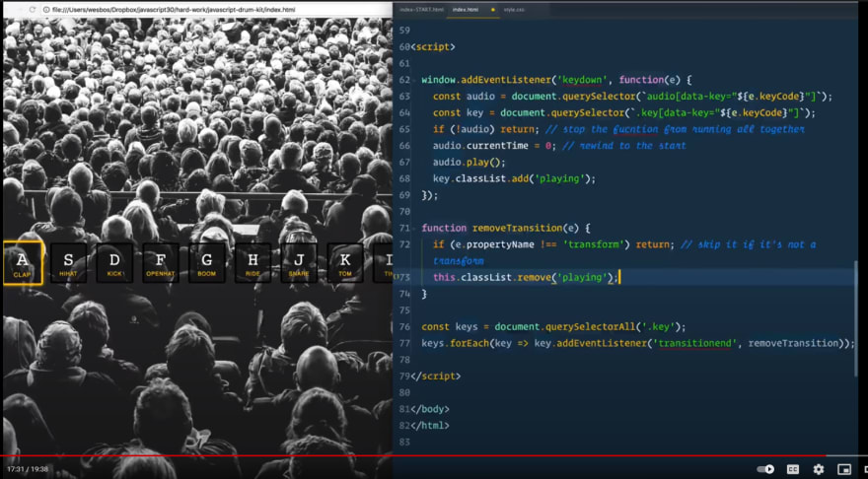The width and height of the screenshot is (868, 479).
Task: Click closing </body> tag on line 81
Action: click(x=430, y=409)
